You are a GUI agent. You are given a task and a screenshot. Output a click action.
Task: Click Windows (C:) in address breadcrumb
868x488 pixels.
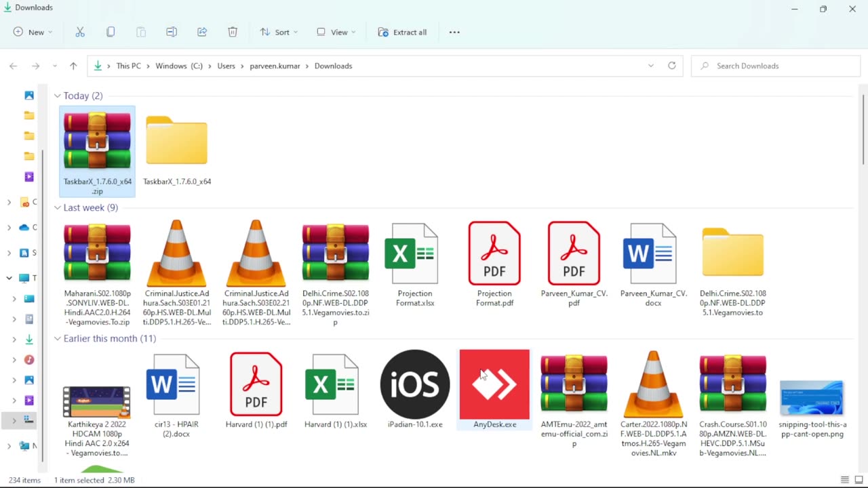pos(179,66)
